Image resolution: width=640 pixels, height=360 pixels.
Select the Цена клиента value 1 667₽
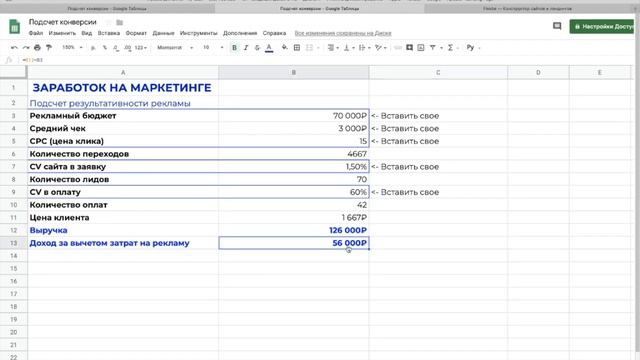tap(293, 218)
